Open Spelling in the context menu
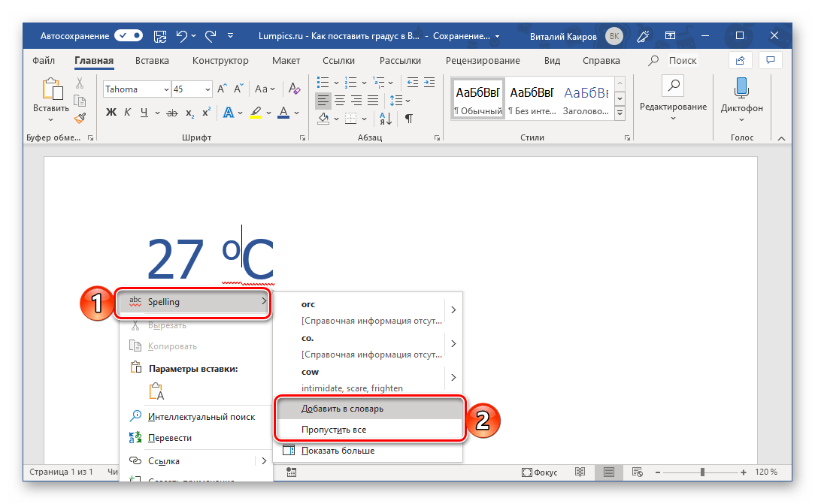The height and width of the screenshot is (504, 815). pyautogui.click(x=192, y=302)
